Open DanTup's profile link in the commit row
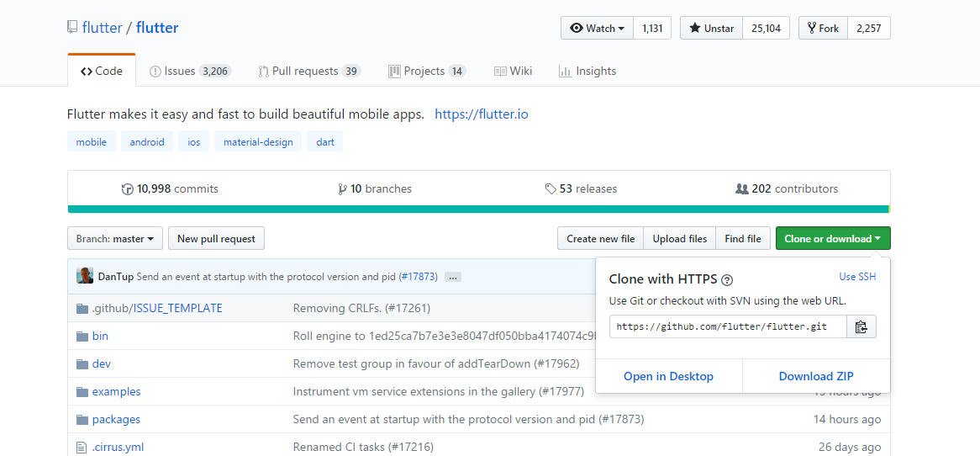The image size is (980, 456). [x=116, y=277]
